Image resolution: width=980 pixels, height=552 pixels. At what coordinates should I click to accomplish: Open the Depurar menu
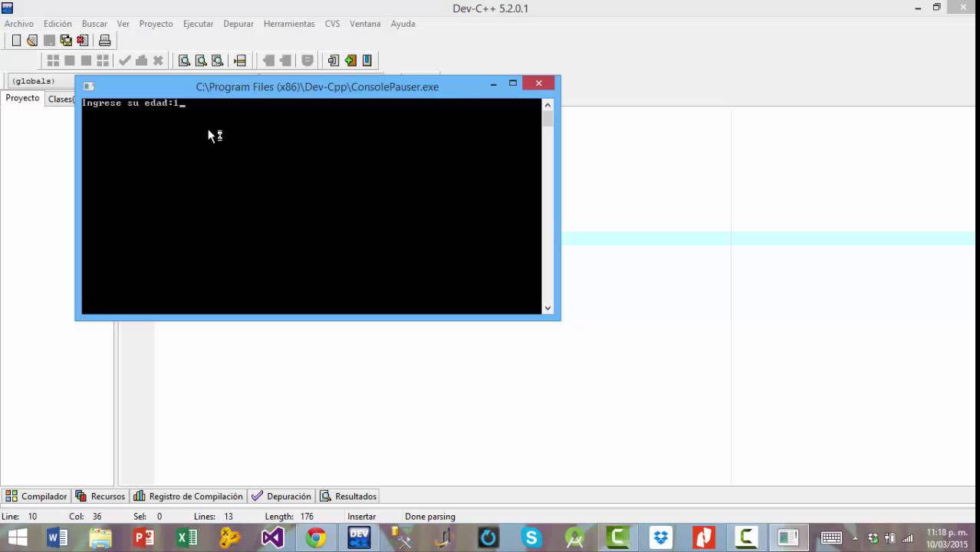pyautogui.click(x=238, y=24)
